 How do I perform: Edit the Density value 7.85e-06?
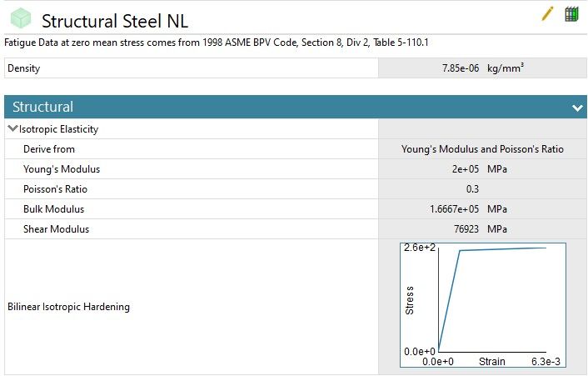(461, 68)
